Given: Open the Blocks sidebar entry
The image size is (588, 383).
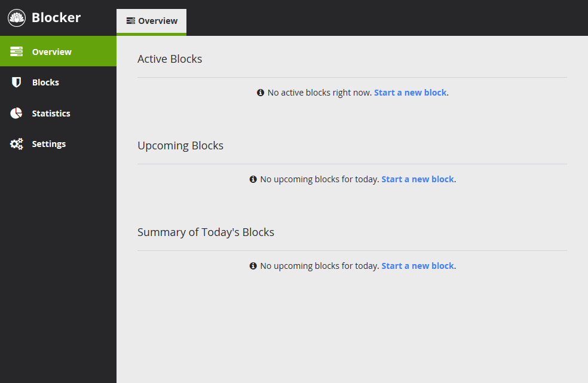Looking at the screenshot, I should pyautogui.click(x=45, y=82).
